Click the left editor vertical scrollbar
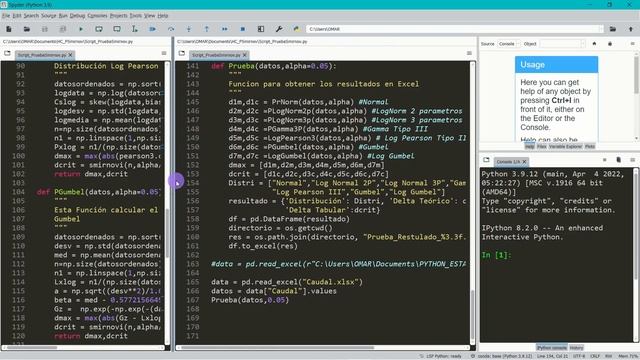Screen dimensions: 640x360 [167, 204]
